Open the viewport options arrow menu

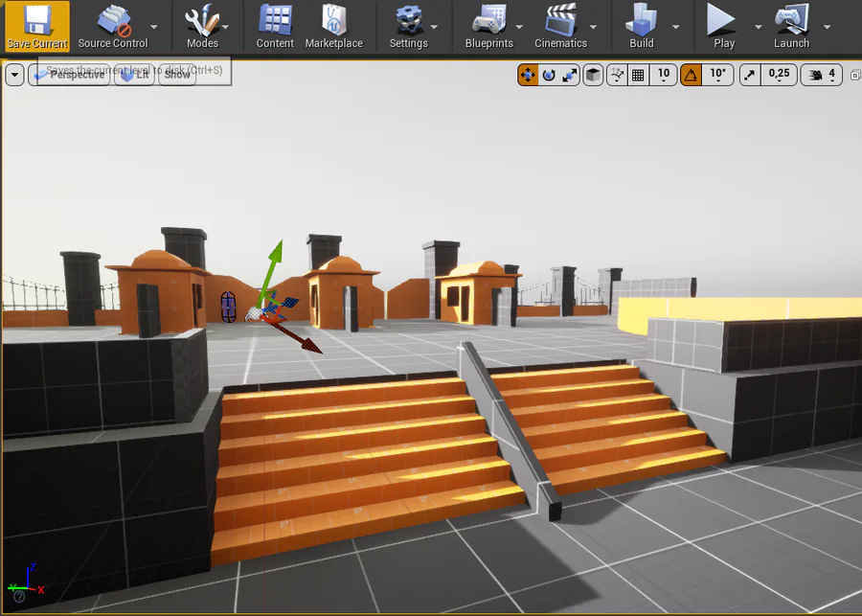point(14,75)
